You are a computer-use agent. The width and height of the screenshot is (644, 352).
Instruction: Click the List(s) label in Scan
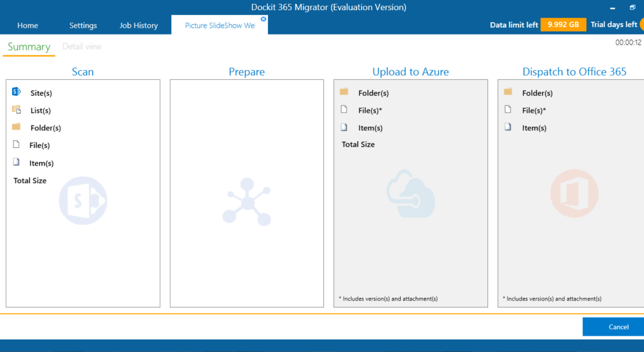(41, 111)
